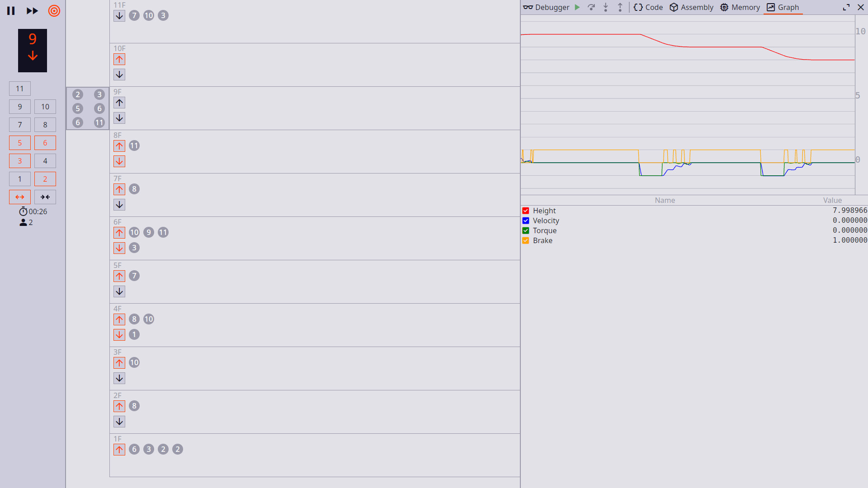Click the Debugger glasses icon

[528, 7]
